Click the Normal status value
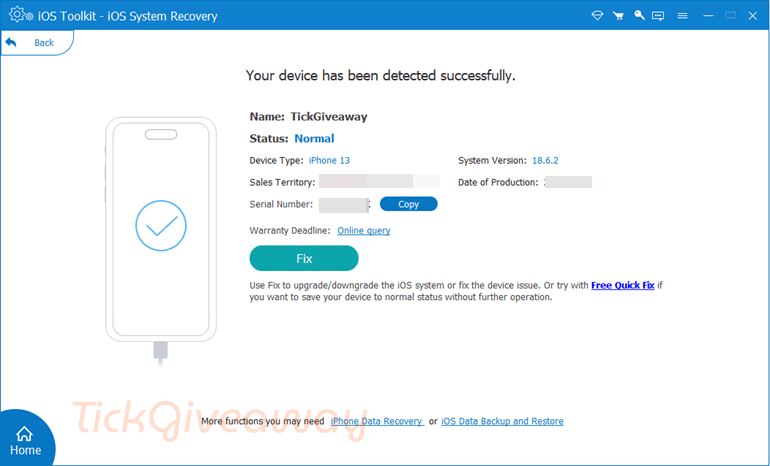The height and width of the screenshot is (466, 770). click(x=314, y=138)
